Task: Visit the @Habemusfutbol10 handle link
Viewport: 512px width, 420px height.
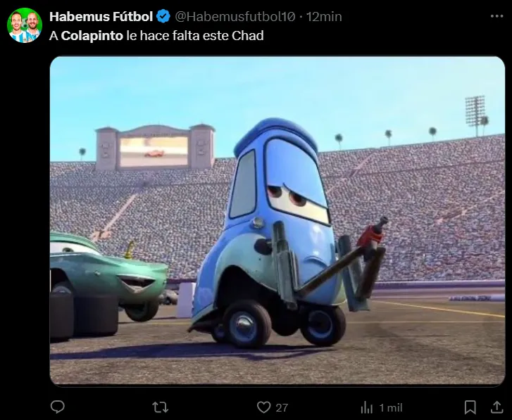Action: coord(235,17)
